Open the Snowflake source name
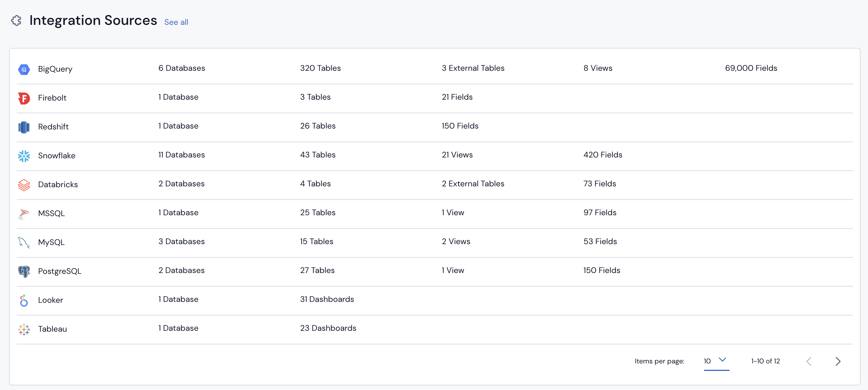This screenshot has width=868, height=390. pyautogui.click(x=57, y=156)
